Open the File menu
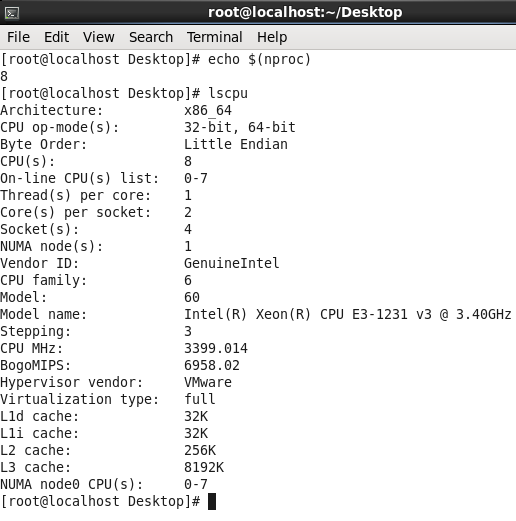Viewport: 516px width, 521px height. tap(18, 37)
